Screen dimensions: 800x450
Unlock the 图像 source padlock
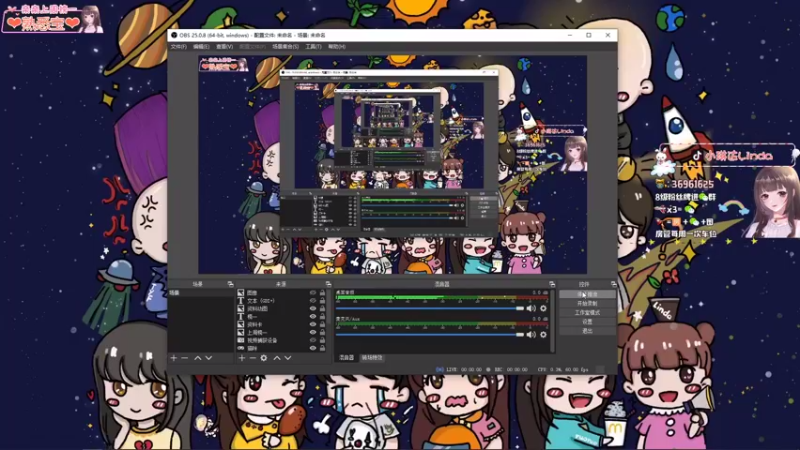322,293
